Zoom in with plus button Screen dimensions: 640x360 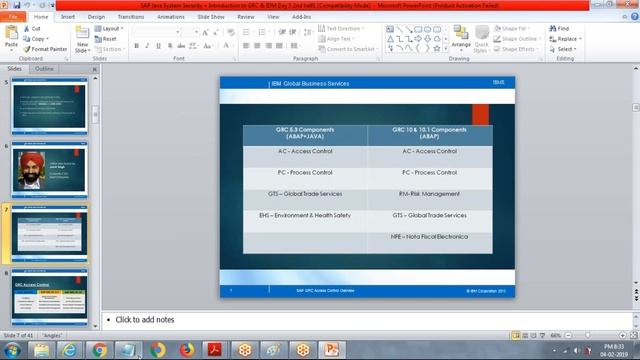(x=622, y=335)
